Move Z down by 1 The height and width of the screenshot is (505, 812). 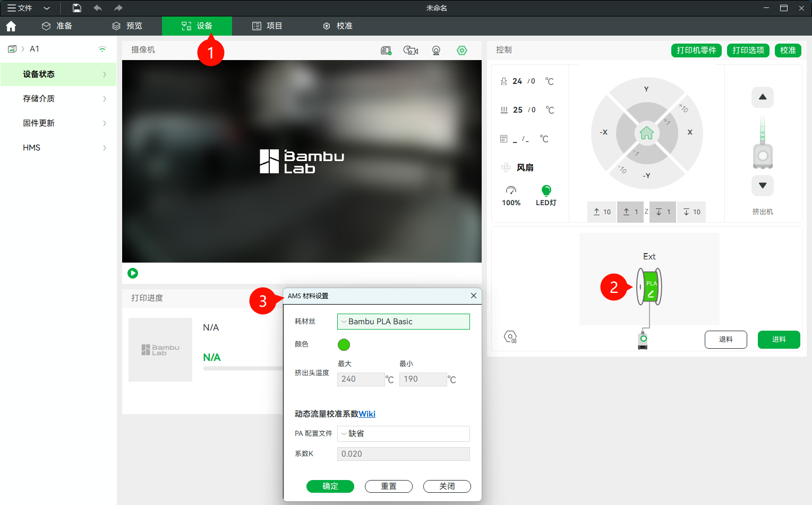coord(663,212)
